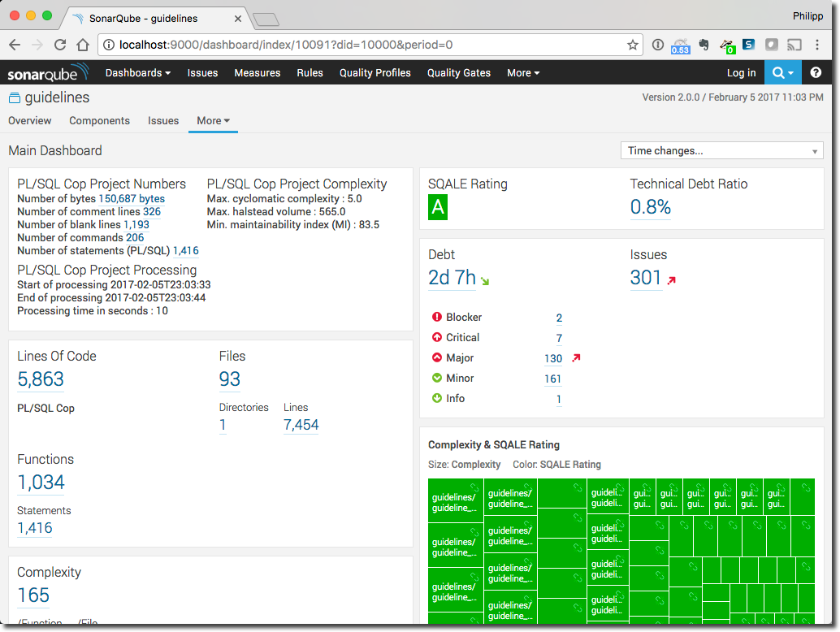This screenshot has height=632, width=840.
Task: Open the 1,416 Statements value under Functions
Action: [x=35, y=528]
